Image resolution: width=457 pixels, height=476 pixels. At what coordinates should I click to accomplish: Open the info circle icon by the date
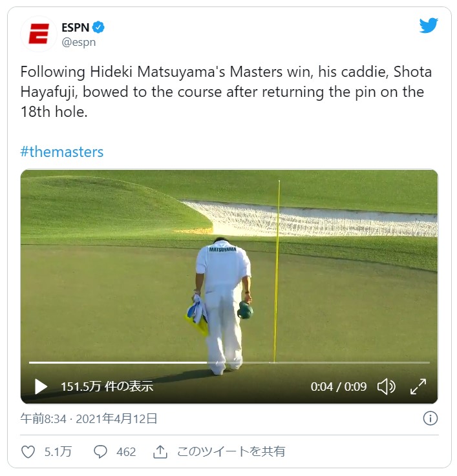(x=430, y=419)
